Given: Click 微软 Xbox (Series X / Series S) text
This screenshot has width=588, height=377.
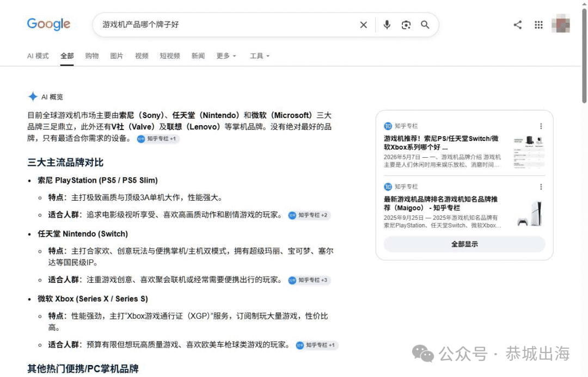Looking at the screenshot, I should 93,299.
